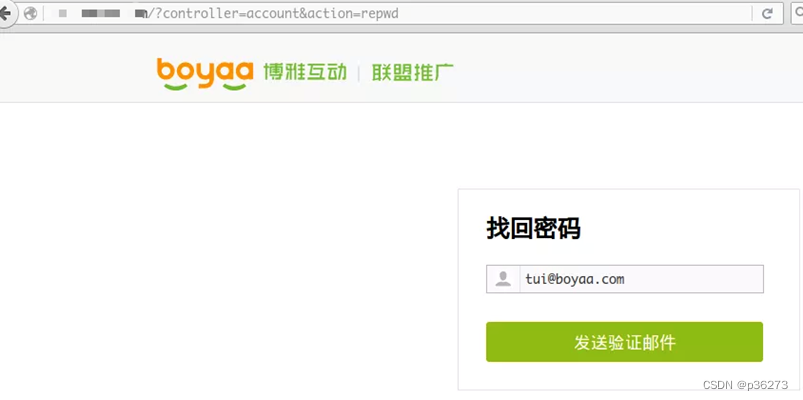Click the 'action=repwd' portion of the URL
The image size is (803, 400).
click(x=353, y=14)
